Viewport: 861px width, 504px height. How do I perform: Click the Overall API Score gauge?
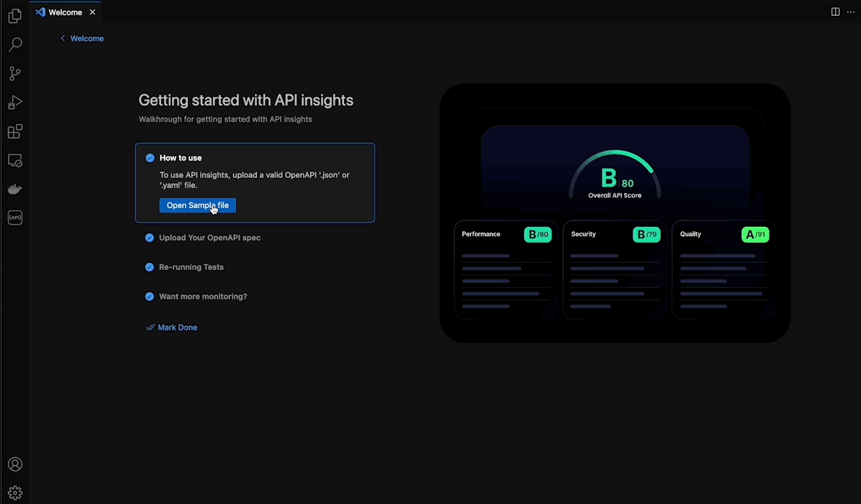point(614,176)
